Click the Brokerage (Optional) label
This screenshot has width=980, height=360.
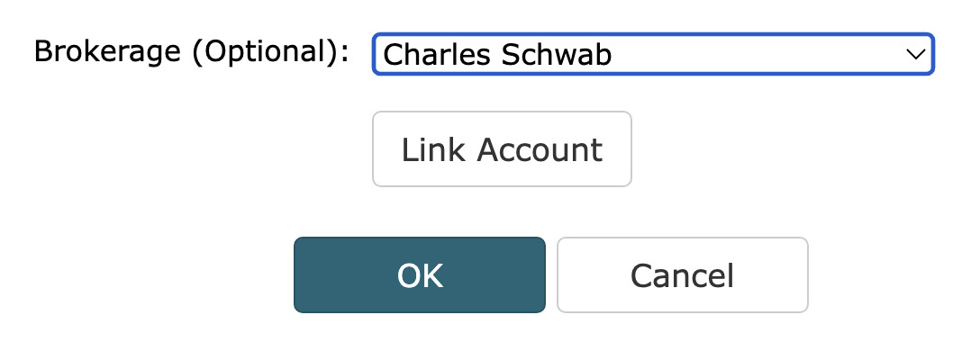pyautogui.click(x=191, y=51)
